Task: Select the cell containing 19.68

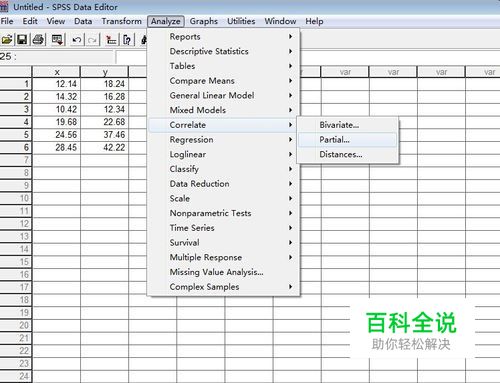Action: 56,122
